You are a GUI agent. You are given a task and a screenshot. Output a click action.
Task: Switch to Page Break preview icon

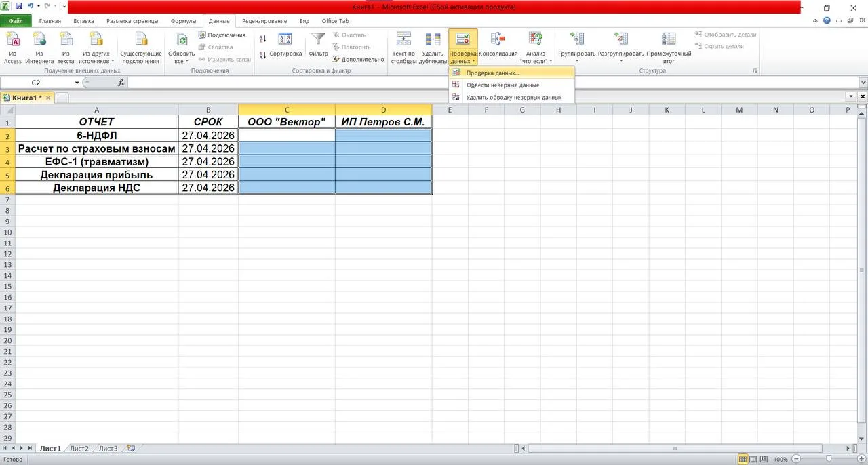click(764, 459)
